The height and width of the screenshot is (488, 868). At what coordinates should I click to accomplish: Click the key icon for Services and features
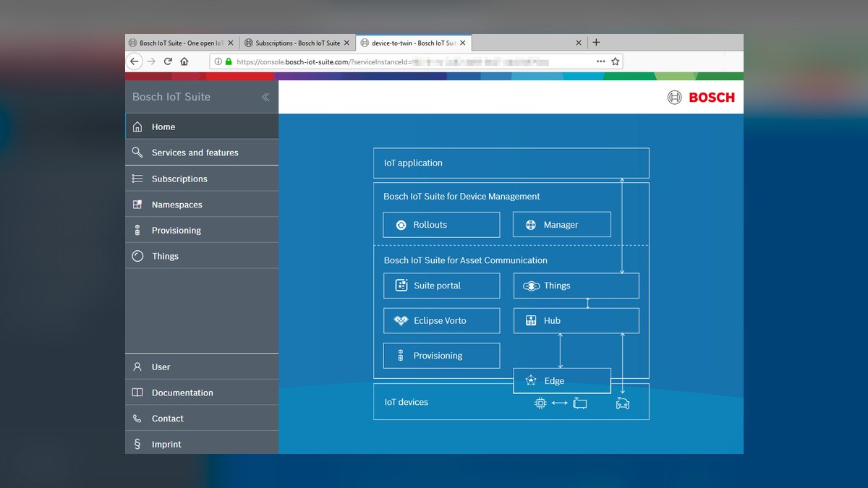click(137, 153)
